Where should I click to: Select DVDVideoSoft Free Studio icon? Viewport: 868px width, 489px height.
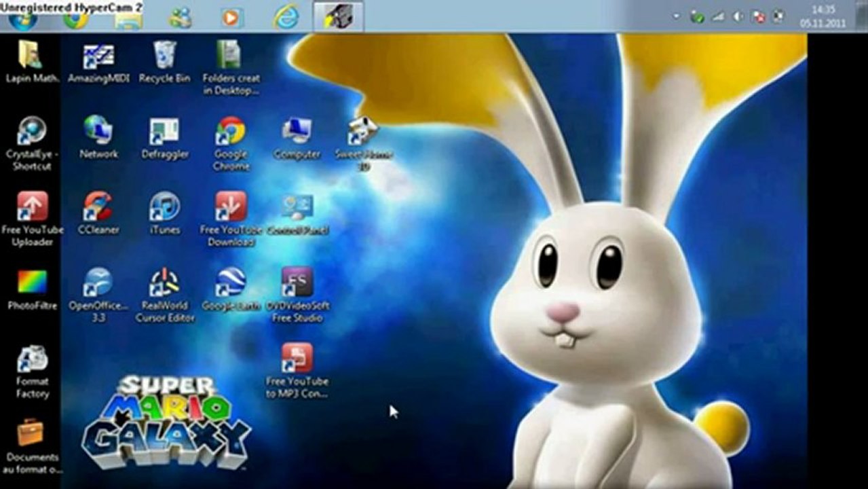coord(297,294)
